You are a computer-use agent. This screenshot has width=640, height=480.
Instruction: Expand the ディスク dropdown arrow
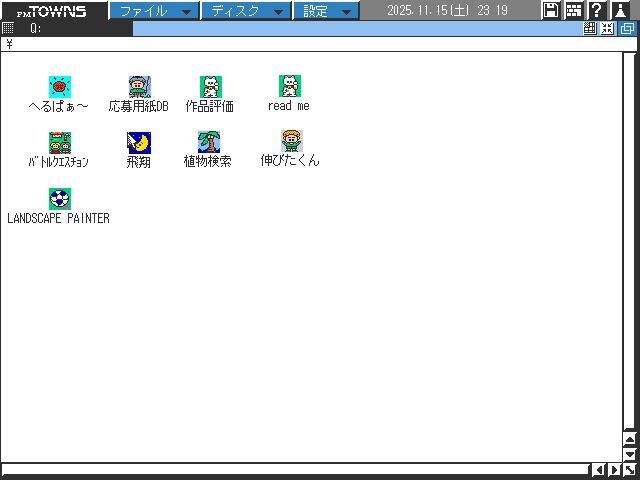[278, 12]
